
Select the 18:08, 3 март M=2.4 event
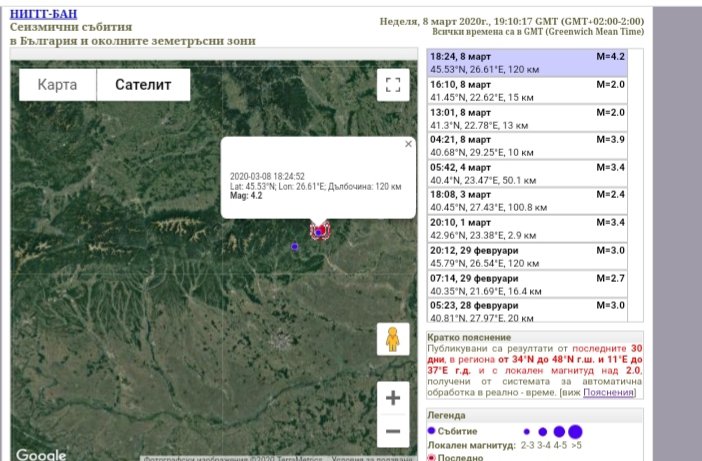click(x=526, y=201)
